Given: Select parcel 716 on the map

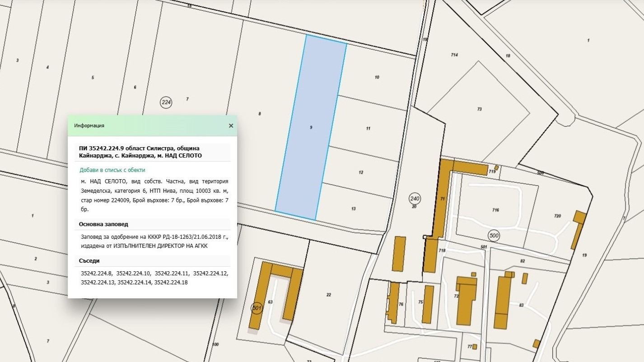Looking at the screenshot, I should coord(495,210).
